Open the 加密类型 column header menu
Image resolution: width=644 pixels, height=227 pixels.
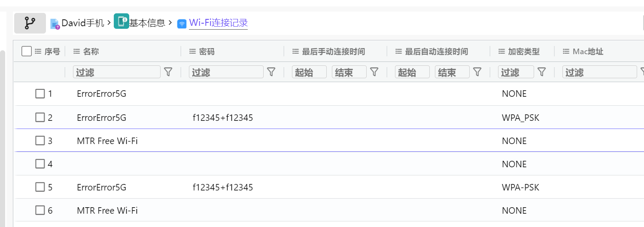[x=502, y=52]
